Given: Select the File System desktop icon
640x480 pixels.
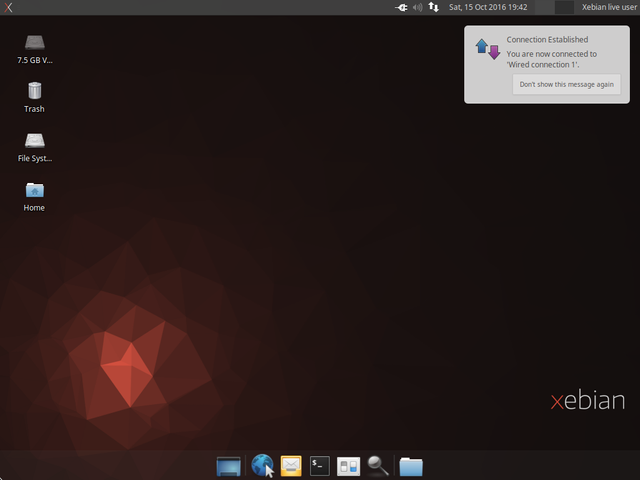Looking at the screenshot, I should point(35,147).
